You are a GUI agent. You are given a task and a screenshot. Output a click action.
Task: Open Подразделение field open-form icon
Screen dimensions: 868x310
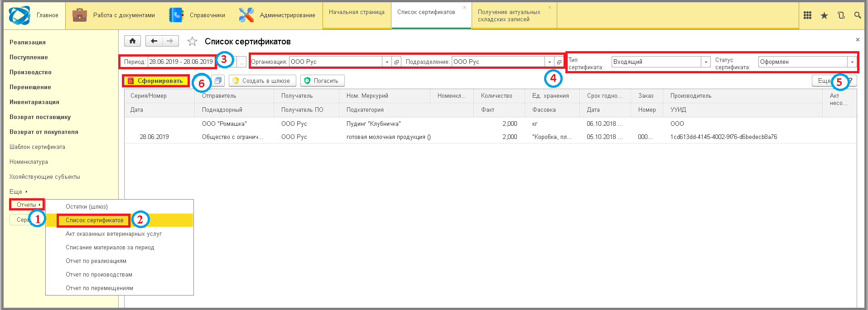point(559,62)
